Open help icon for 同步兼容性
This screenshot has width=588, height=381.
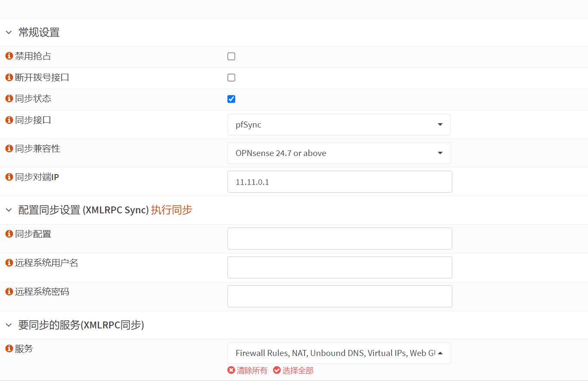click(9, 149)
